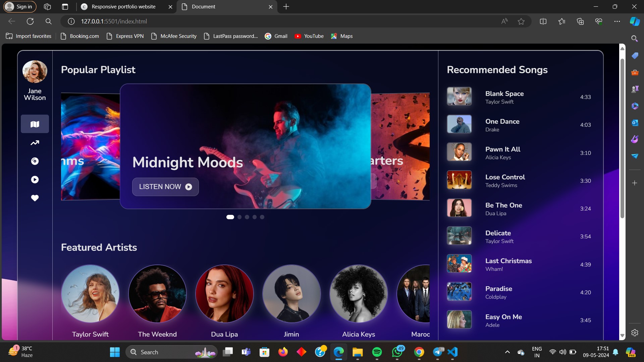Select the third carousel pagination dot
The image size is (644, 362).
[x=247, y=217]
